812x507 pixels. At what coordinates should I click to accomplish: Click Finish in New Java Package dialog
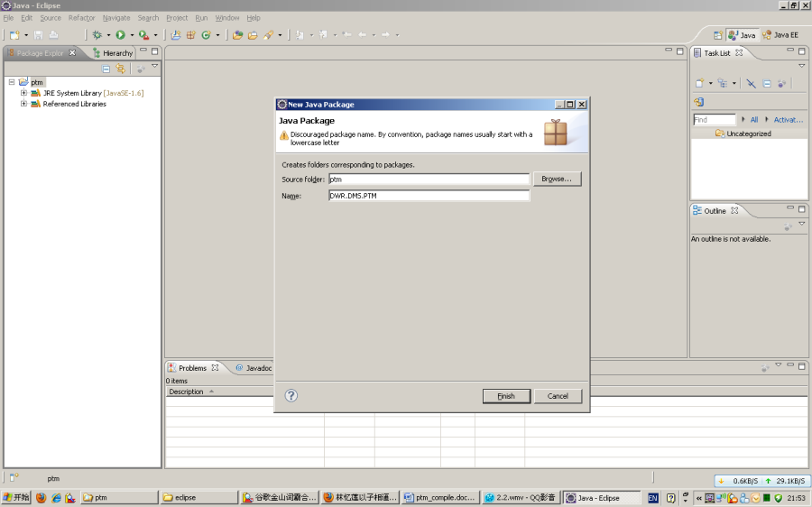tap(506, 396)
